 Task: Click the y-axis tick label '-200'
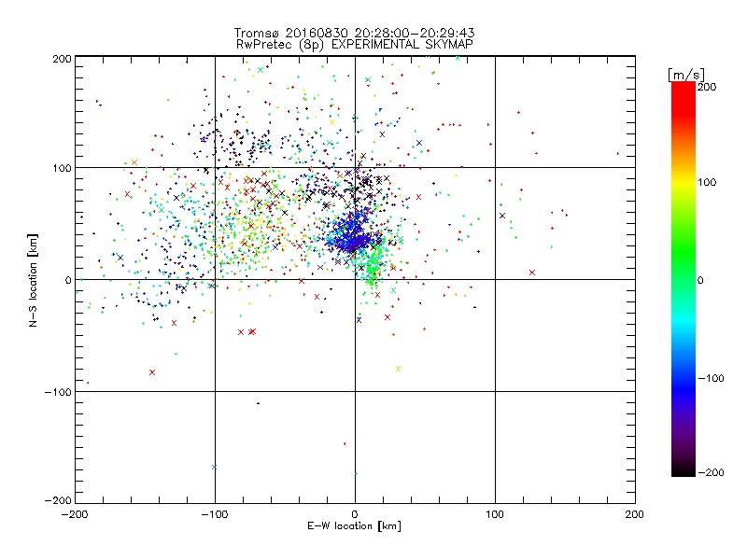58,500
